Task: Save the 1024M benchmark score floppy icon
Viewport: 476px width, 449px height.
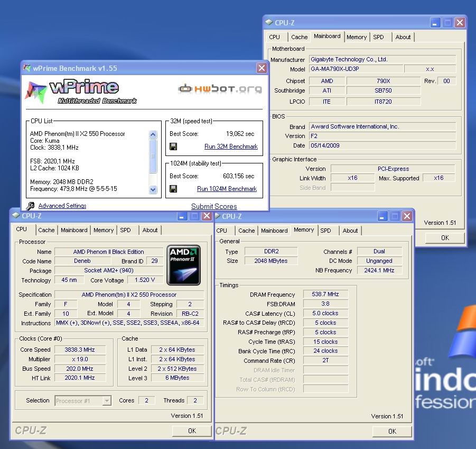Action: 173,189
